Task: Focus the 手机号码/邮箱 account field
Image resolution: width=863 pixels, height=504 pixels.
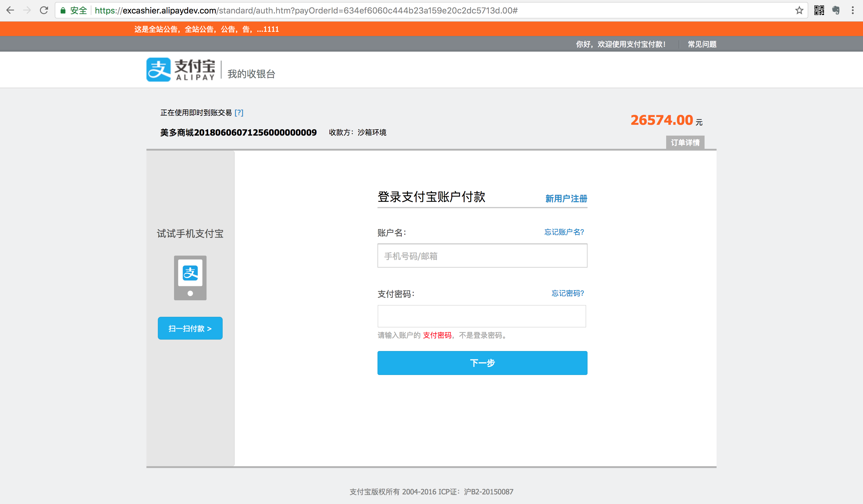Action: [x=482, y=256]
